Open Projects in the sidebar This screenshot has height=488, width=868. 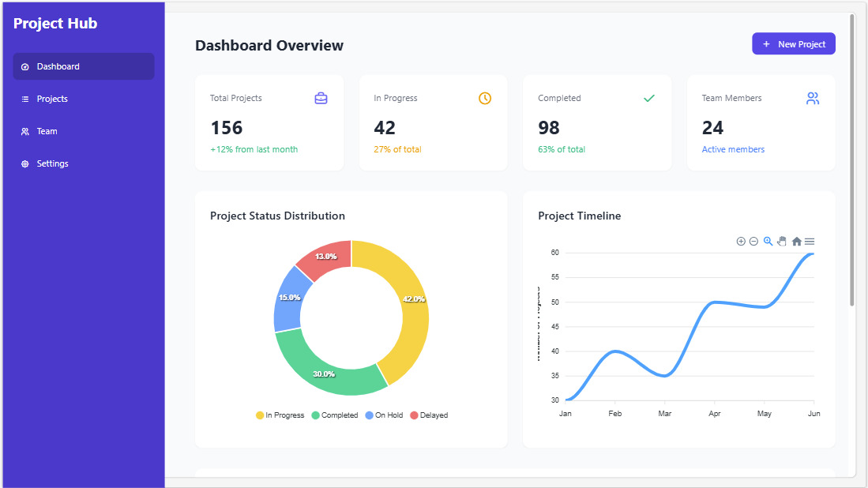[x=52, y=99]
